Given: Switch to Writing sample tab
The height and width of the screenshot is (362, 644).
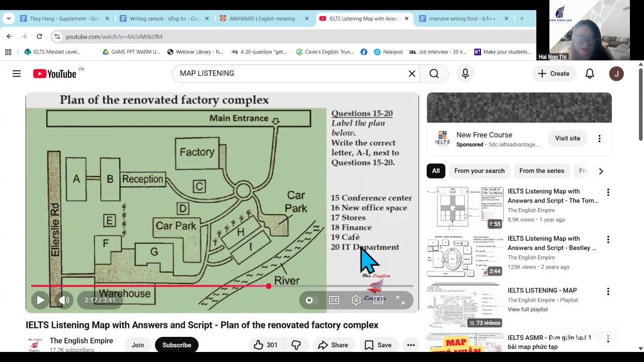Looking at the screenshot, I should pos(165,19).
